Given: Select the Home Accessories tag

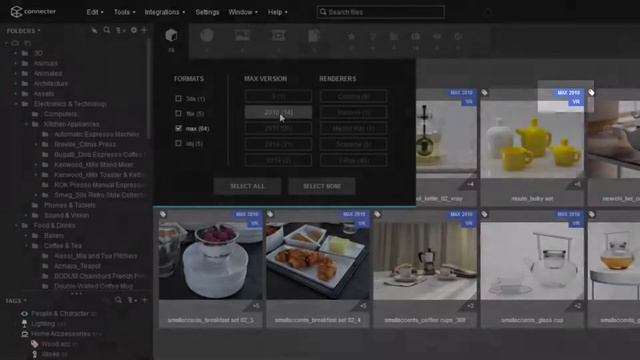Looking at the screenshot, I should click(x=60, y=334).
